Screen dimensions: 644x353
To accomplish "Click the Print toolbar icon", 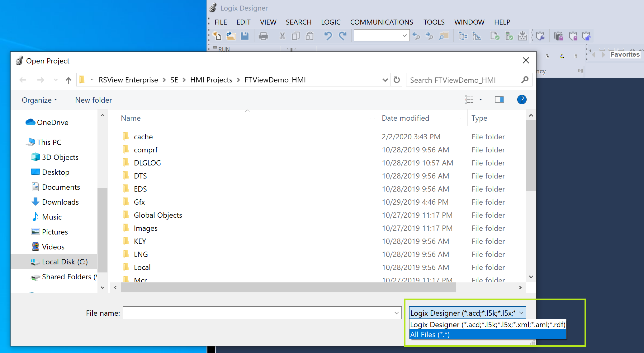I will [x=263, y=36].
